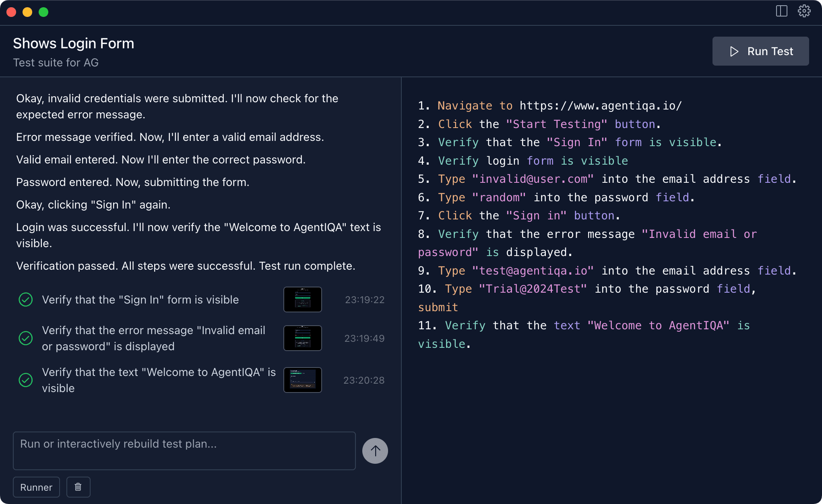
Task: Click the https://www.agentiqa.io/ URL
Action: [601, 105]
